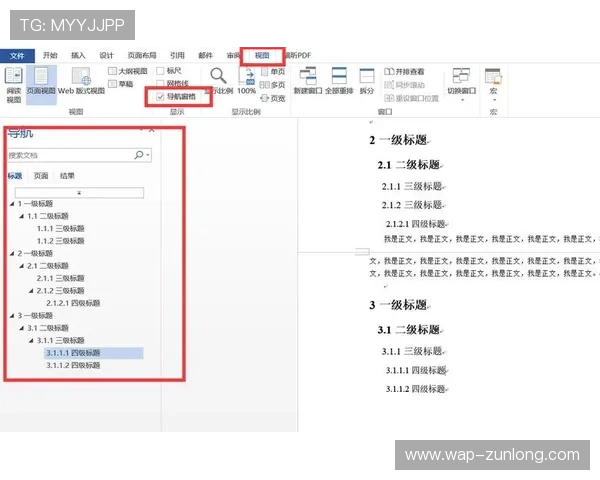Choose 页宽 page width view
This screenshot has height=480, width=600.
pyautogui.click(x=273, y=98)
